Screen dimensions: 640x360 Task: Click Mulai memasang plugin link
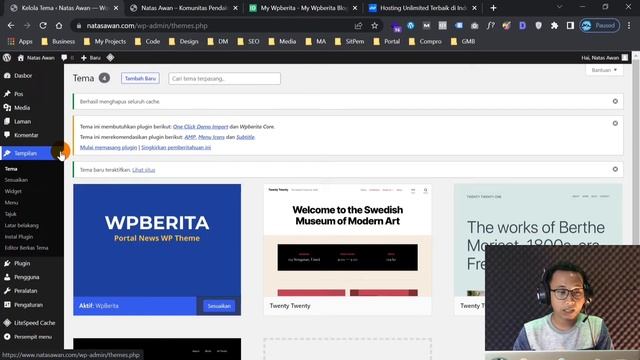coord(109,148)
